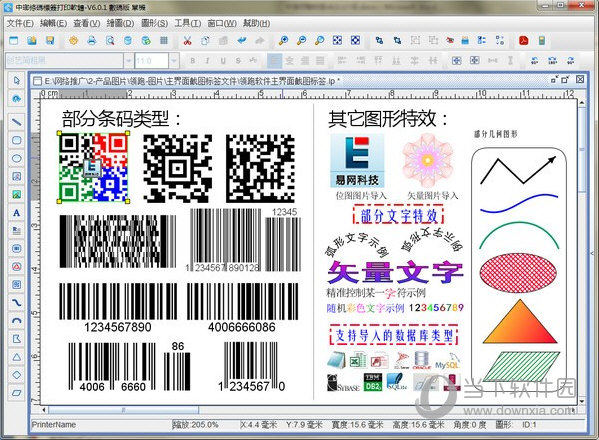Viewport: 599px width, 440px height.
Task: Click the 矢量文字 gradient text object
Action: [x=395, y=272]
